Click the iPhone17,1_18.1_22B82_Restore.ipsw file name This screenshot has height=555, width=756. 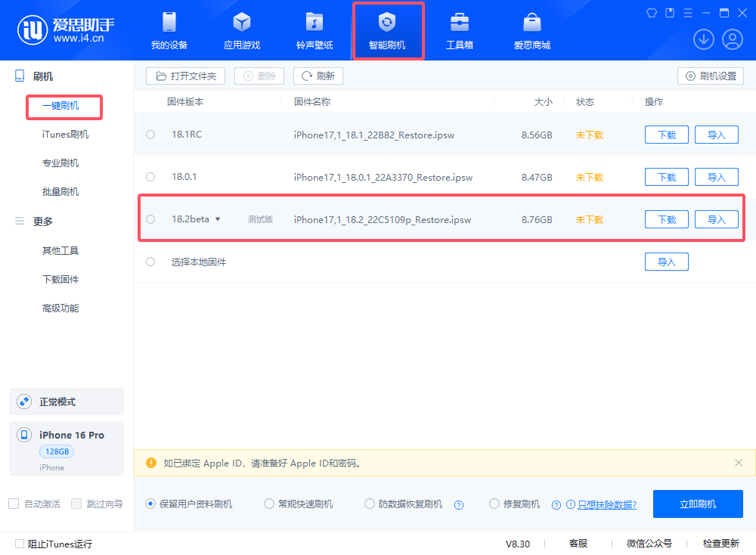click(x=374, y=135)
